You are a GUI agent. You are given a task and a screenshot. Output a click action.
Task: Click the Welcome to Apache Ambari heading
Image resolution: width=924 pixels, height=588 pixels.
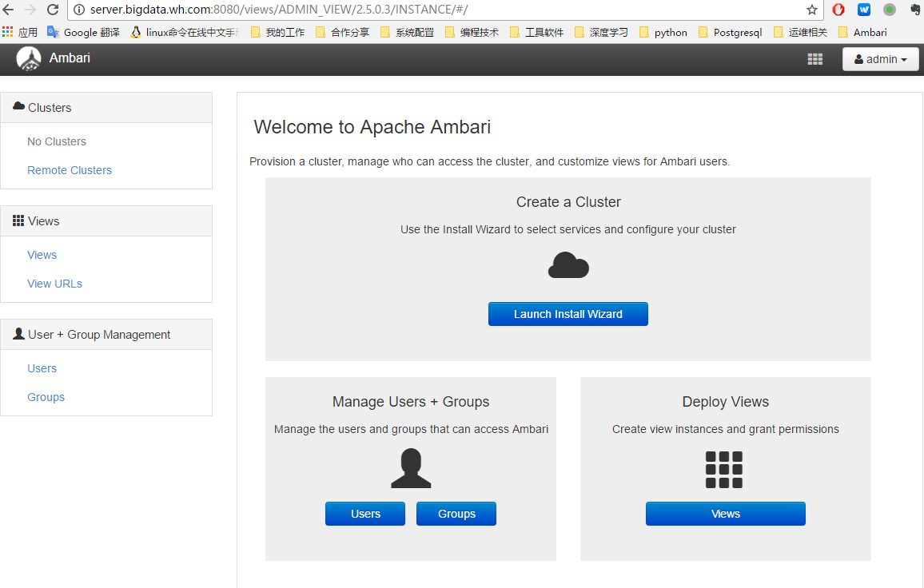pyautogui.click(x=372, y=127)
